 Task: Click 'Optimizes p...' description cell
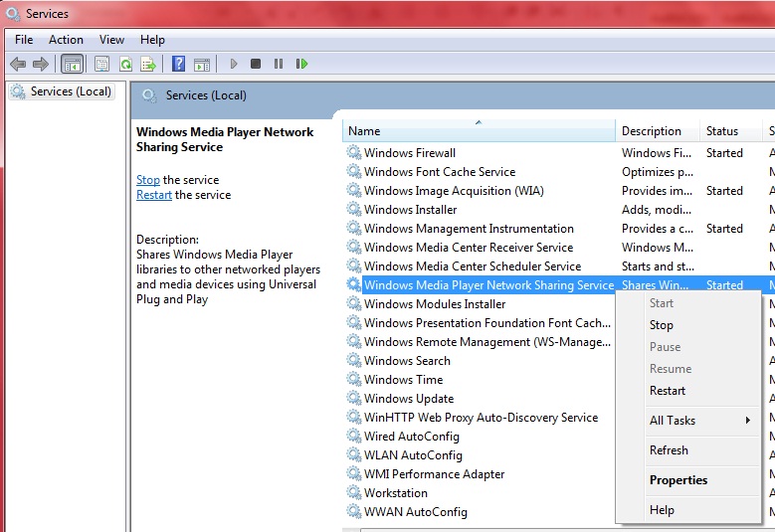tap(658, 171)
